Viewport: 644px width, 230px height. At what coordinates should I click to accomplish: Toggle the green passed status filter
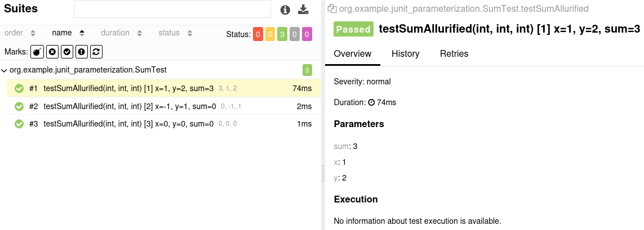click(x=282, y=34)
